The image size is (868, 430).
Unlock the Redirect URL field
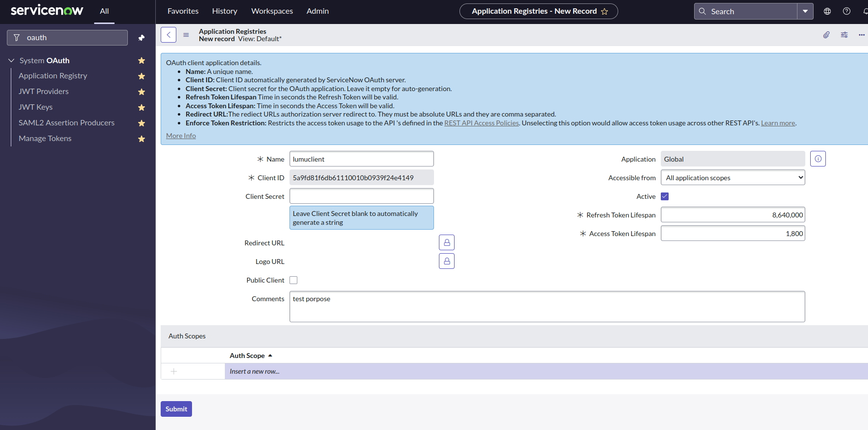[446, 242]
